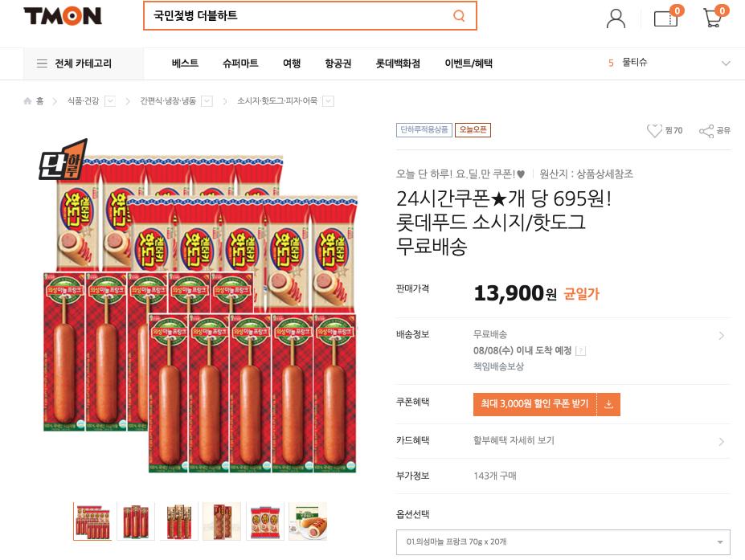Image resolution: width=745 pixels, height=560 pixels.
Task: Open the 옵션선택 product option dropdown
Action: pos(563,542)
